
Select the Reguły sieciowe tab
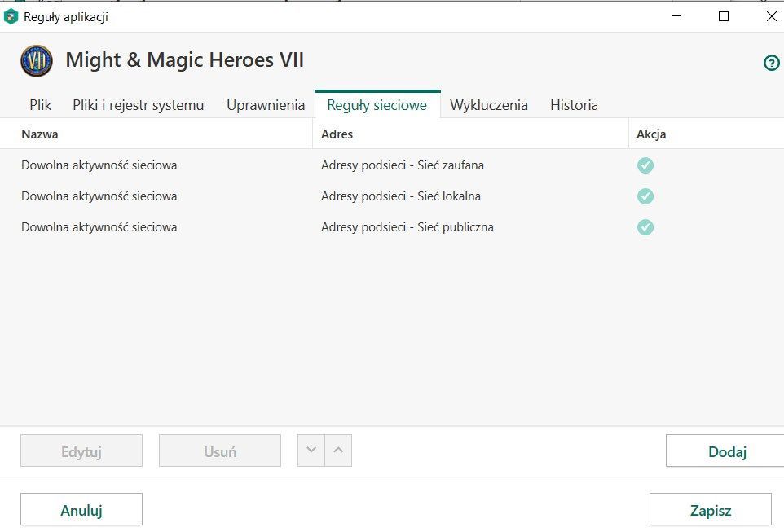coord(377,105)
